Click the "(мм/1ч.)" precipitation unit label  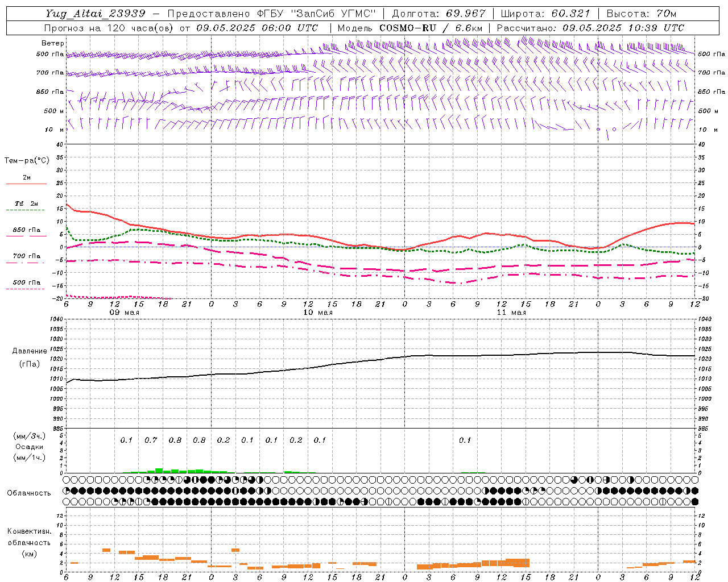(x=29, y=458)
